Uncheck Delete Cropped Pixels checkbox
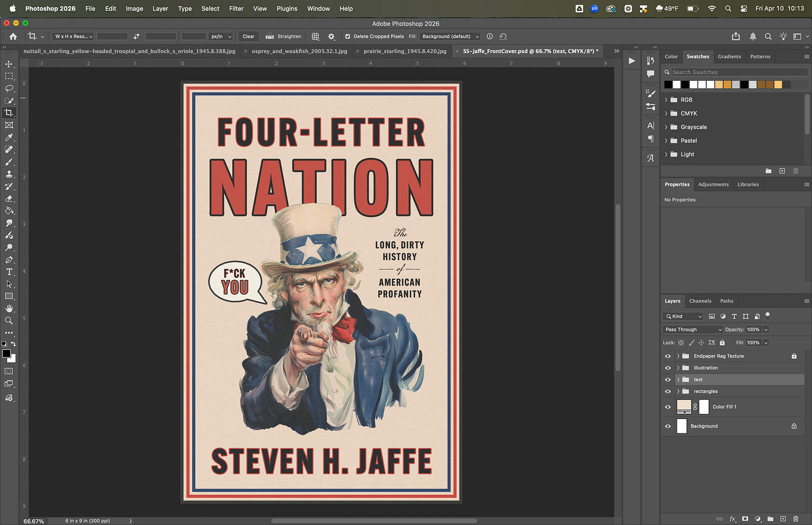Image resolution: width=812 pixels, height=525 pixels. [347, 36]
